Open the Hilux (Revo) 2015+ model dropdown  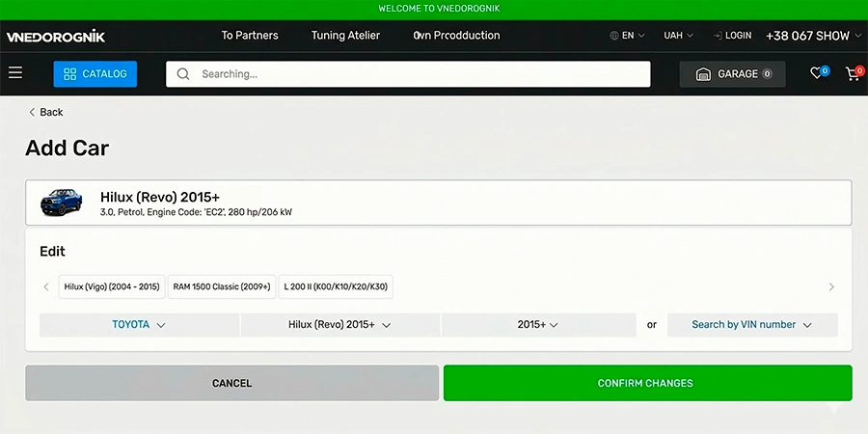point(339,325)
